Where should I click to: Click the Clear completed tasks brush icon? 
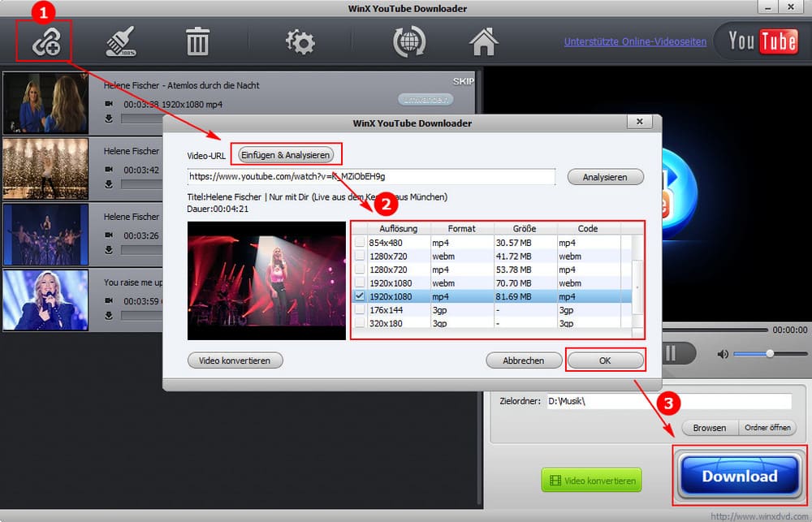tap(121, 41)
